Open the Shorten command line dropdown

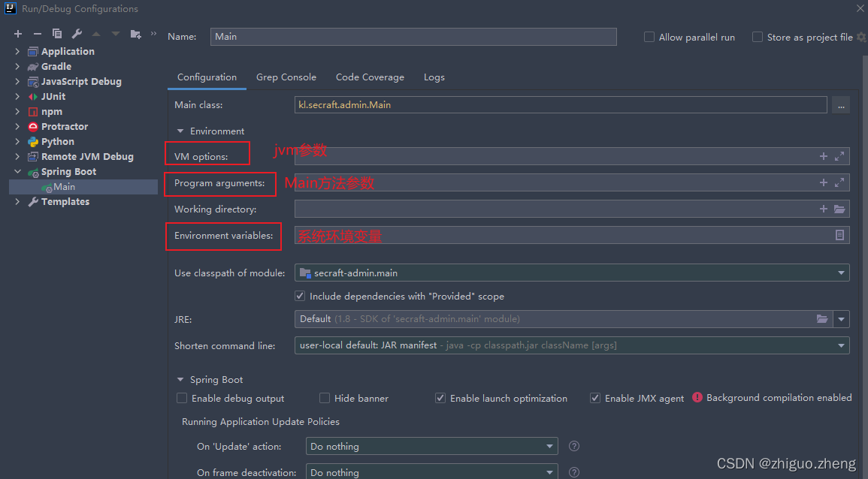(x=840, y=344)
